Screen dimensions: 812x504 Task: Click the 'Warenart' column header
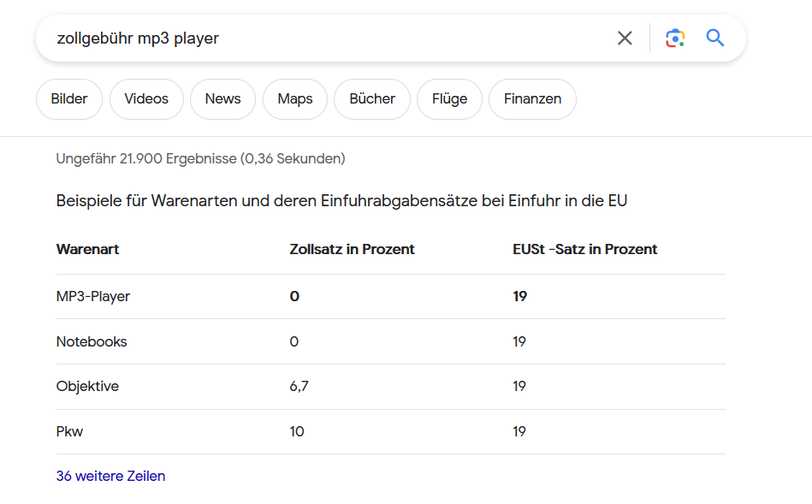pyautogui.click(x=87, y=250)
